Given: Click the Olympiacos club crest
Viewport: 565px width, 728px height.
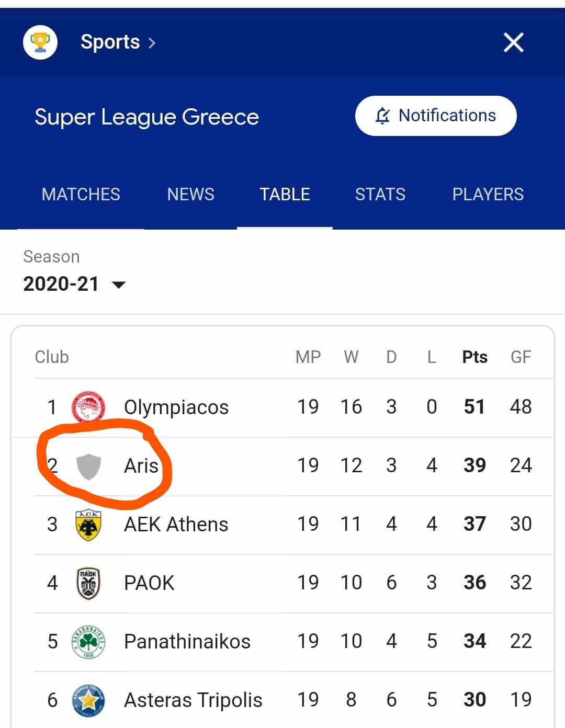Looking at the screenshot, I should [88, 407].
